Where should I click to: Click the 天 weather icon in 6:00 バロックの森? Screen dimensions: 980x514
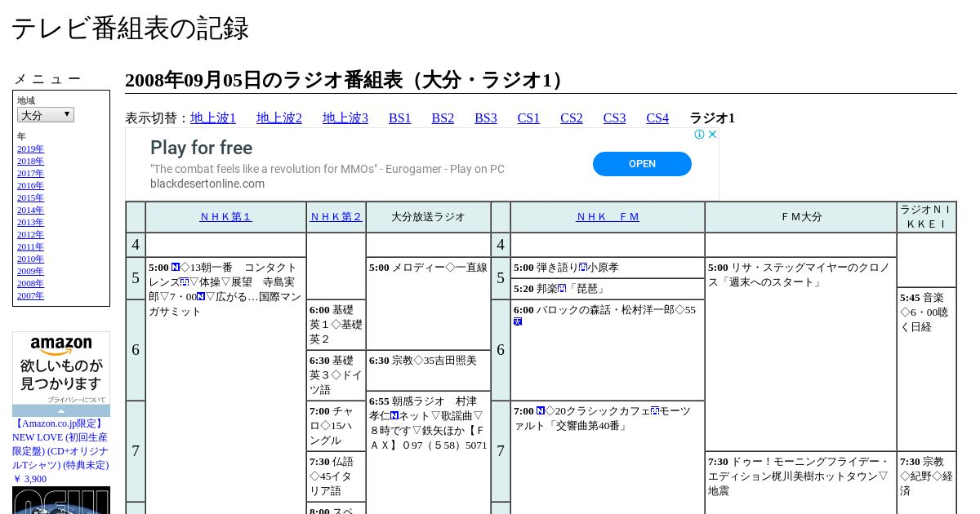[518, 321]
